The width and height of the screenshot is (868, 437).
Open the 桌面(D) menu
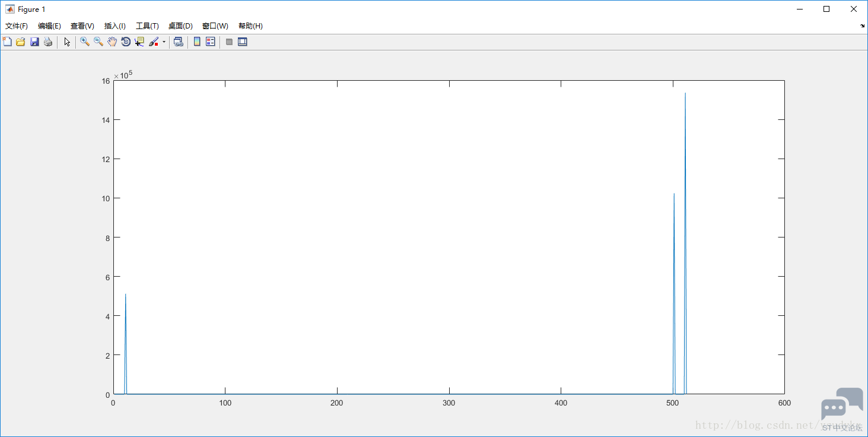180,26
